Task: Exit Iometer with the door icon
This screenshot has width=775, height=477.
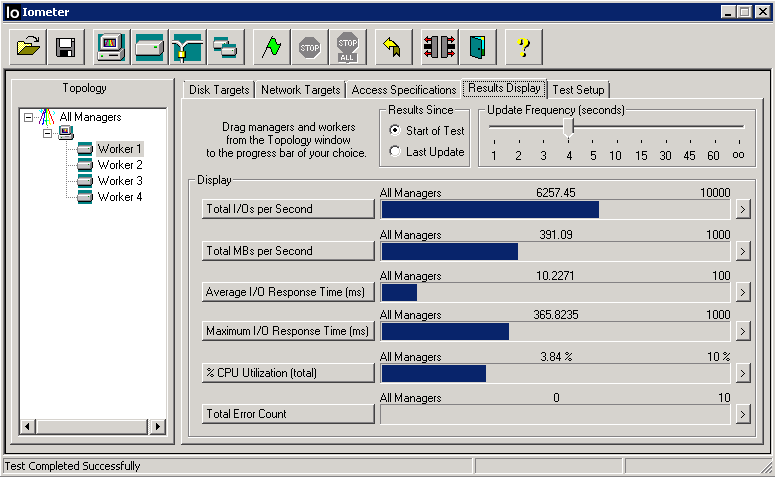Action: [x=477, y=47]
